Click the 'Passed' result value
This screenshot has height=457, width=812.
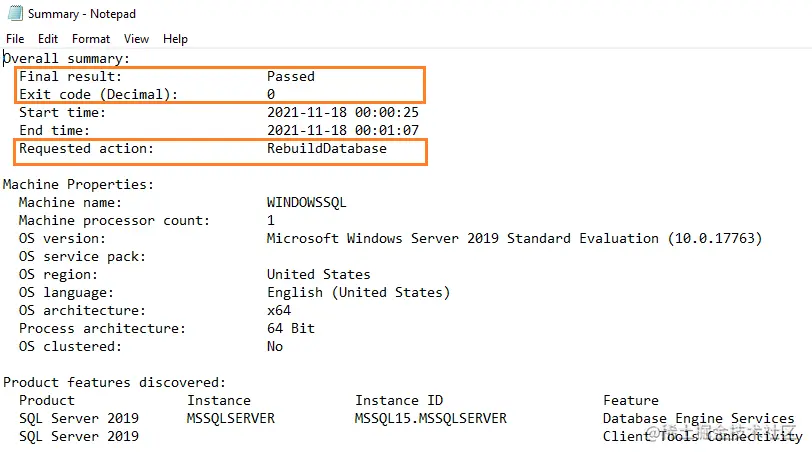(x=291, y=77)
